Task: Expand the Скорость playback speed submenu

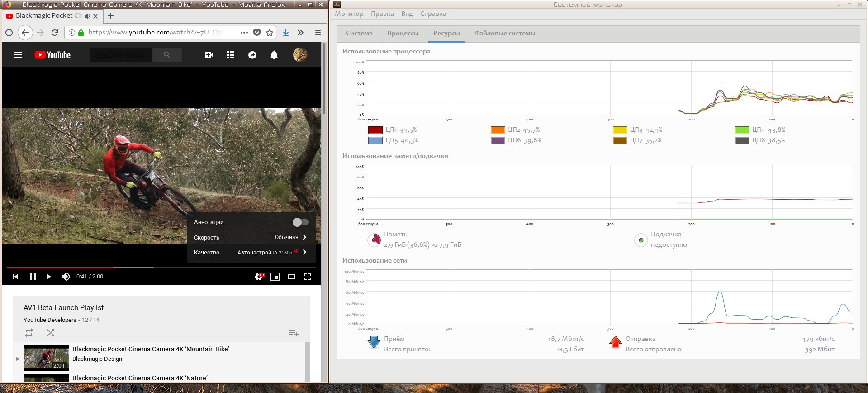Action: [251, 237]
